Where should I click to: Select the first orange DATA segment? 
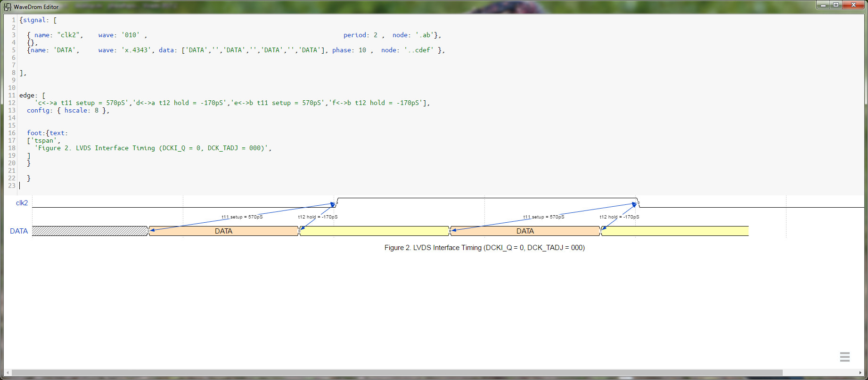223,231
